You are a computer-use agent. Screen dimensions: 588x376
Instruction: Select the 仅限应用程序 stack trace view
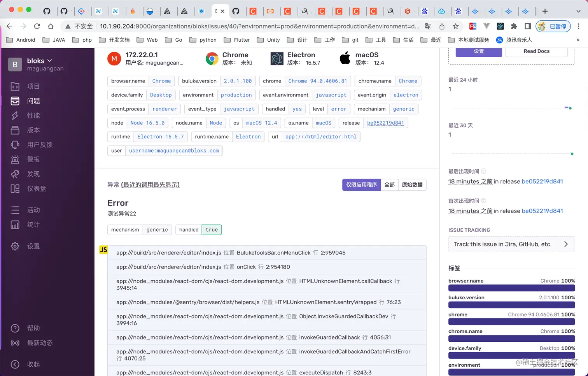[x=361, y=185]
